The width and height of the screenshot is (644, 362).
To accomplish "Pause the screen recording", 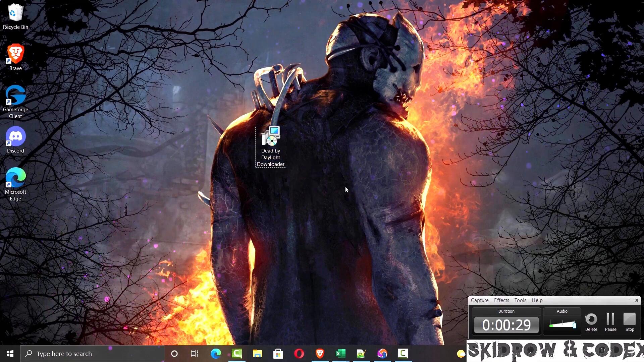I will pyautogui.click(x=610, y=321).
